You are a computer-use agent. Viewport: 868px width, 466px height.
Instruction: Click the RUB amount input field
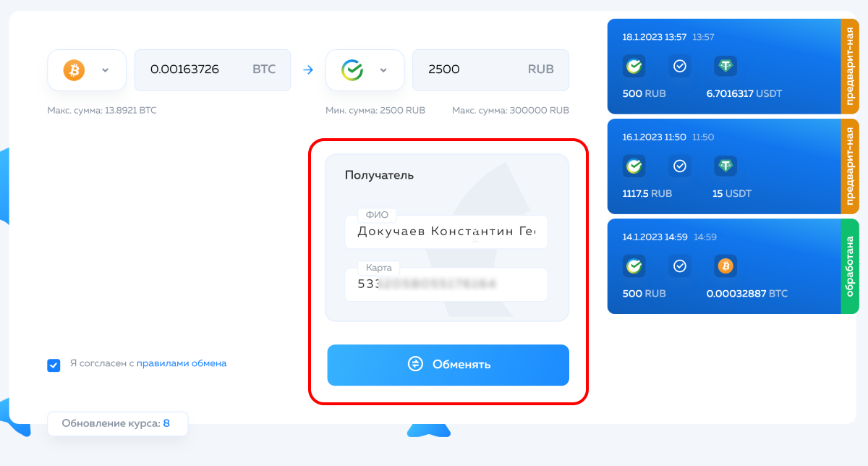click(490, 70)
